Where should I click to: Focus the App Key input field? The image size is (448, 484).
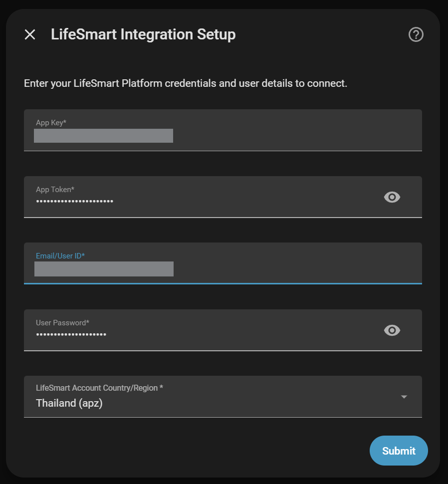coord(223,130)
